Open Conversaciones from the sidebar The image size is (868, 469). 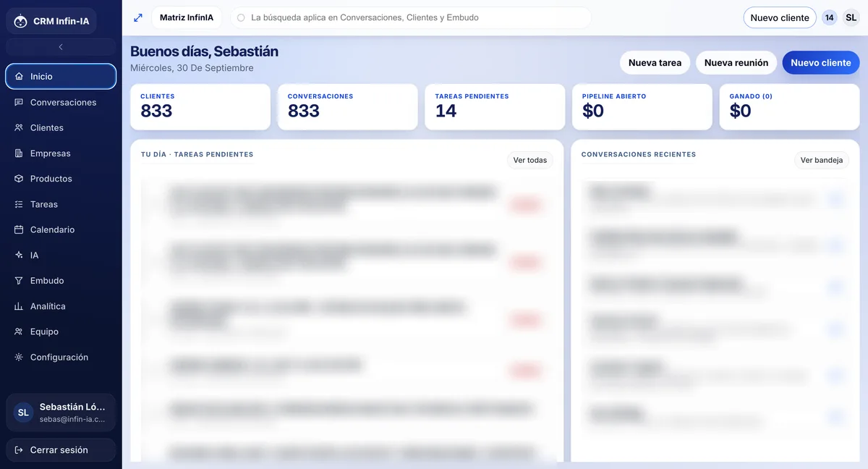click(61, 102)
